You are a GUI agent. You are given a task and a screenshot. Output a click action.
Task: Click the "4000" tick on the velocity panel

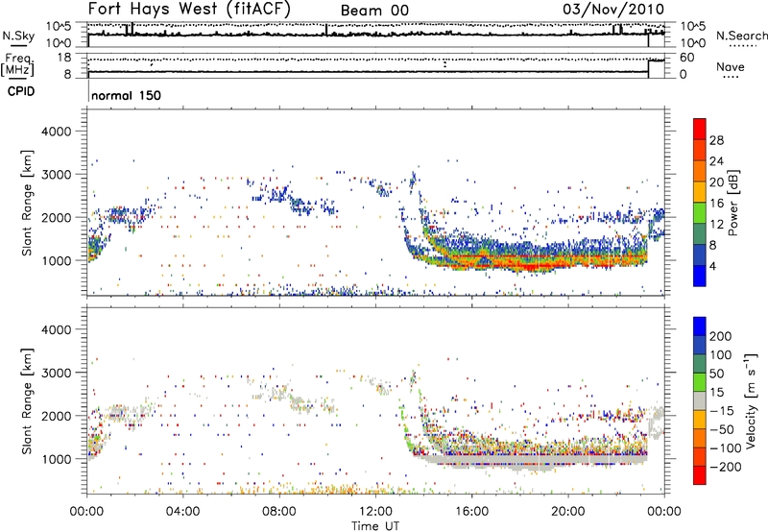coord(57,329)
